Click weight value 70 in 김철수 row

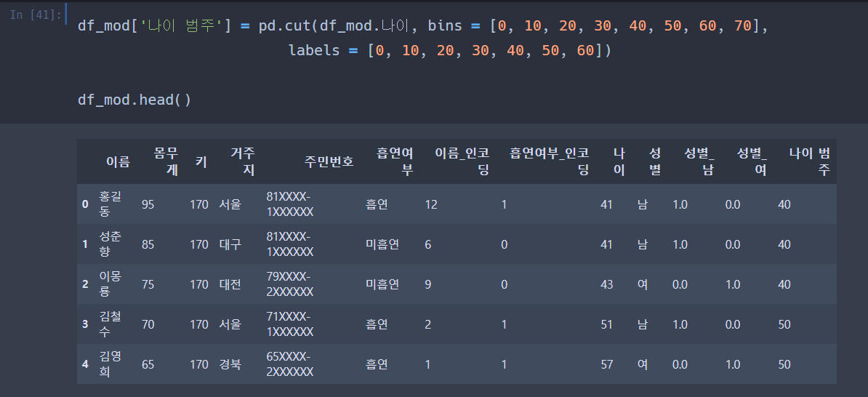coord(148,324)
